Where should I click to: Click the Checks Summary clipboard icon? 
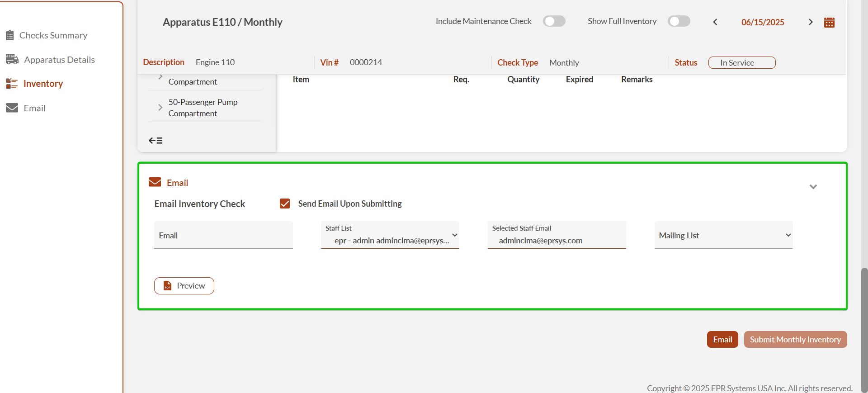9,35
